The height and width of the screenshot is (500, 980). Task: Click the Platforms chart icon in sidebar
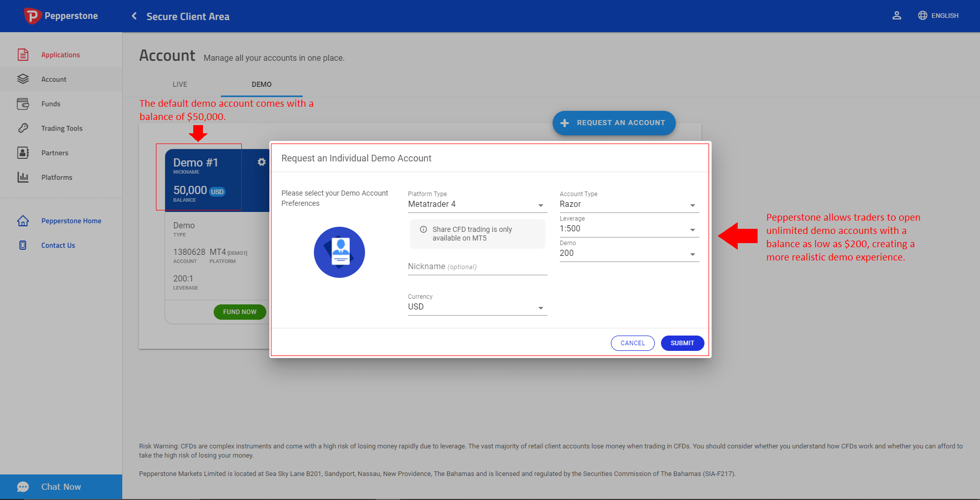click(x=23, y=177)
